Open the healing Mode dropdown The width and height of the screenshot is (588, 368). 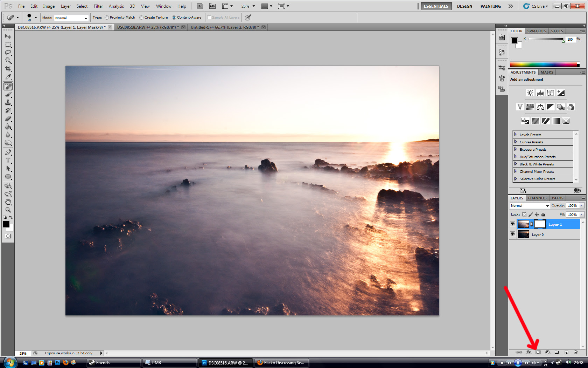71,18
